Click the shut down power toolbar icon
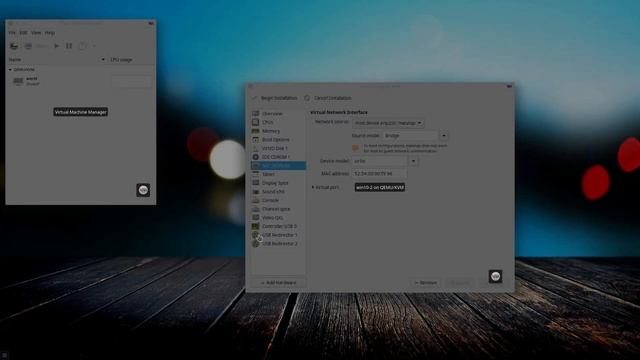640x360 pixels. coord(82,46)
